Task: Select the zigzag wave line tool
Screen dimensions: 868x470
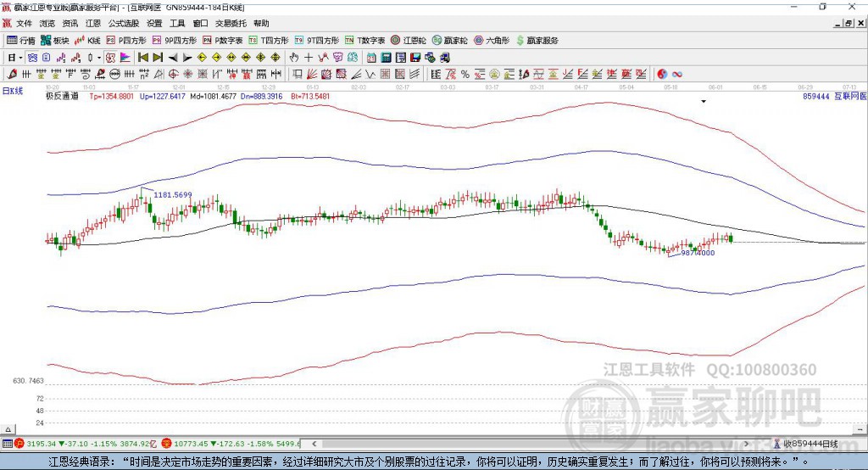Action: pyautogui.click(x=370, y=75)
